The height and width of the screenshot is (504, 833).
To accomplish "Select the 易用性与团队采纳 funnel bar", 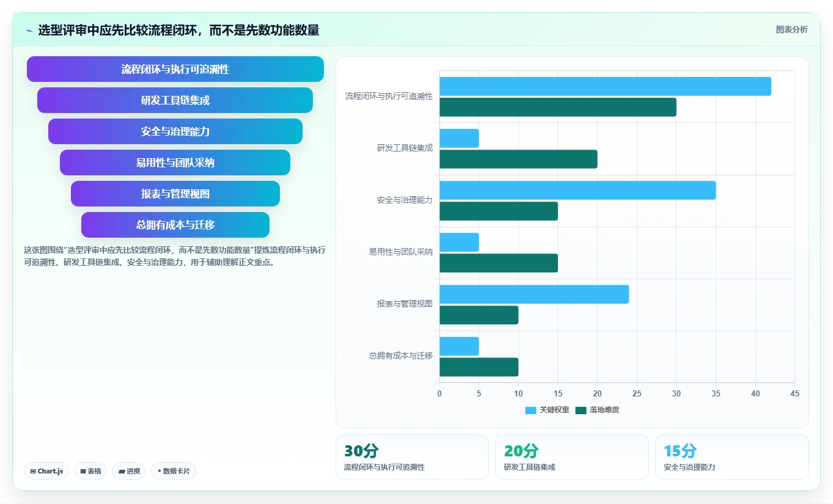I will [175, 163].
